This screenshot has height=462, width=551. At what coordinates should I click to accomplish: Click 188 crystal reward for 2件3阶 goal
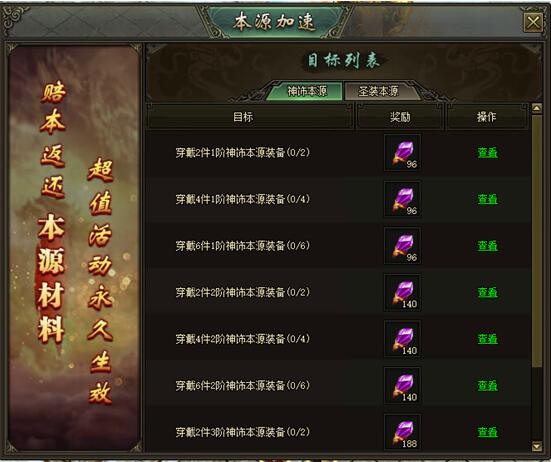(402, 432)
